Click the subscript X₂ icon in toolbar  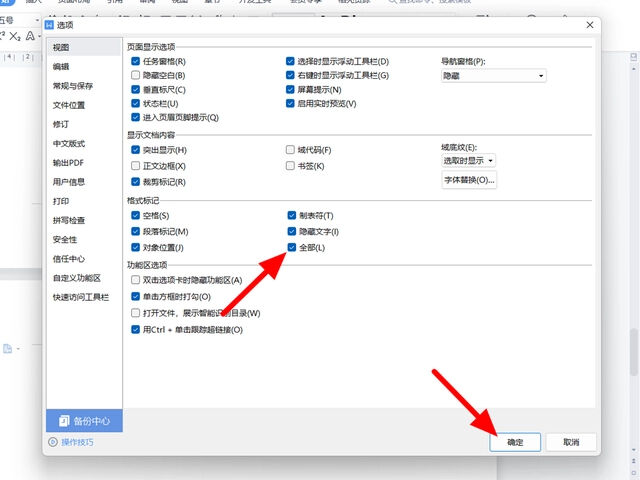[15, 36]
